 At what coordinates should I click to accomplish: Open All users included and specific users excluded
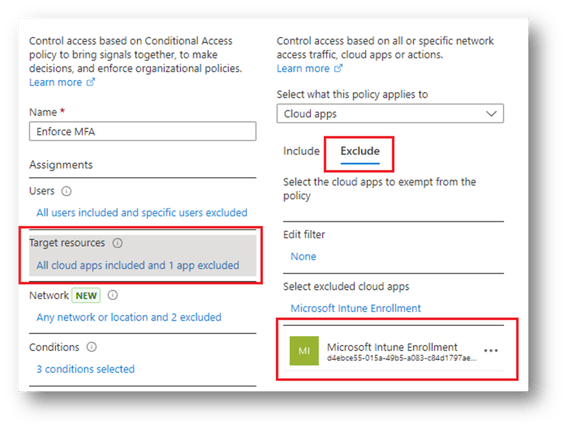click(x=142, y=213)
